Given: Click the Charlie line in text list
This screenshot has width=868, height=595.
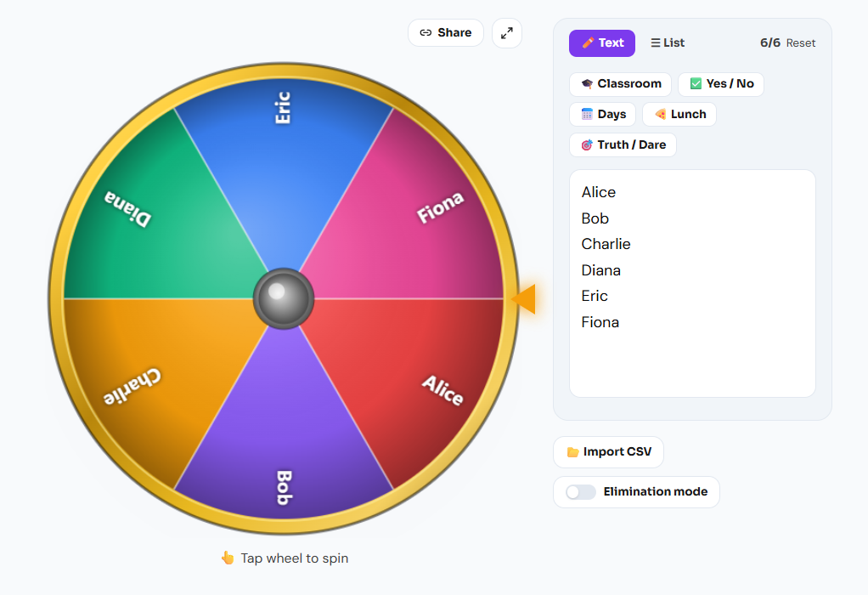Looking at the screenshot, I should coord(606,244).
